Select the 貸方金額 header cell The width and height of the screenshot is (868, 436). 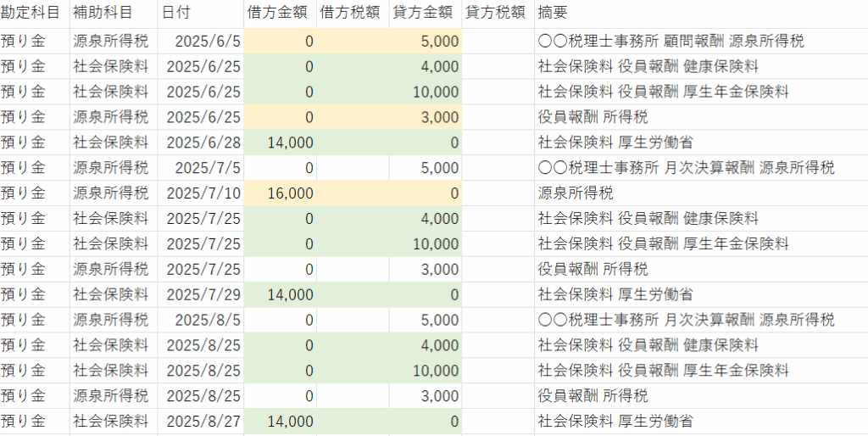(422, 13)
